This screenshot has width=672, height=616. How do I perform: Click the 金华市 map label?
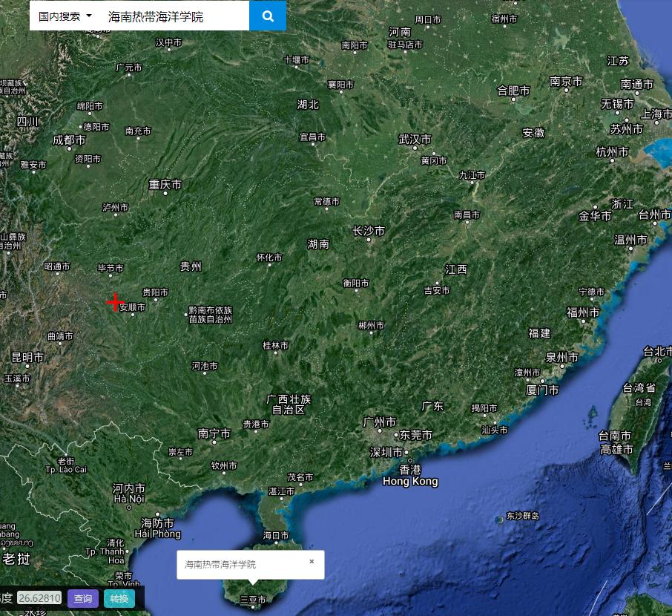(595, 216)
